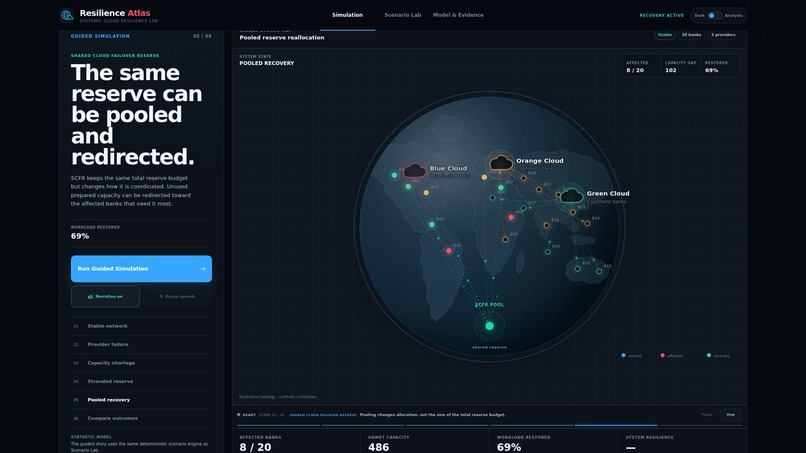
Task: Open the Model & Evidence tab
Action: 458,15
